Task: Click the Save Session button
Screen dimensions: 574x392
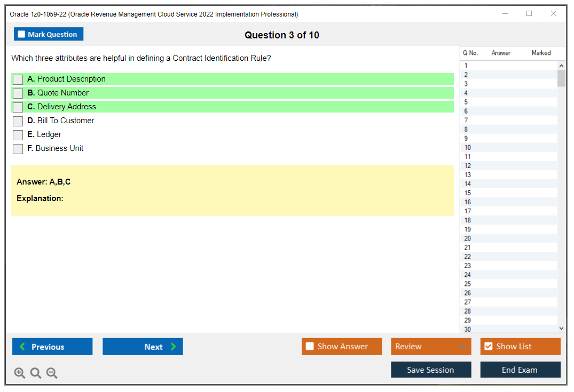Action: click(430, 370)
